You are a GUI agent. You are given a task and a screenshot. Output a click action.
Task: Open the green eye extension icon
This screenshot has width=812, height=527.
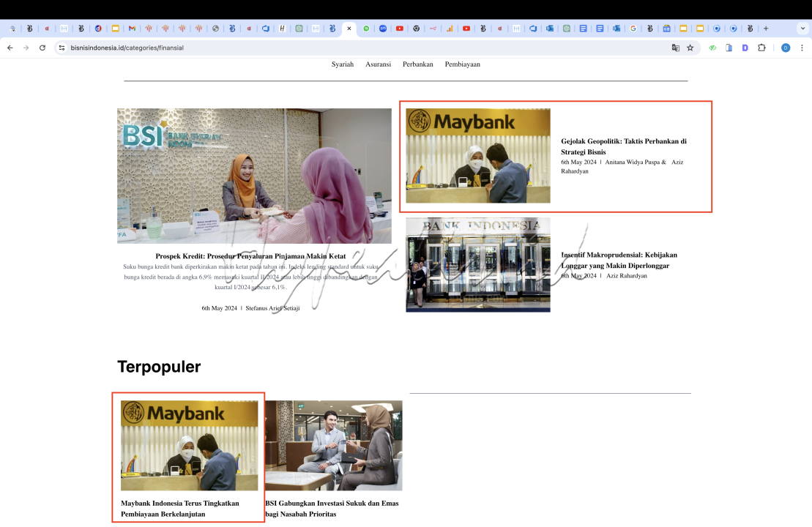(x=712, y=48)
